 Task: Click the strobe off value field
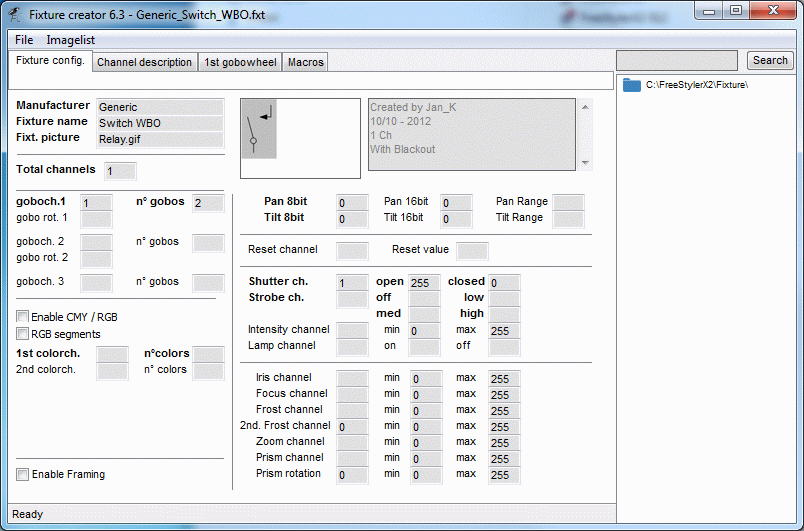pyautogui.click(x=425, y=299)
